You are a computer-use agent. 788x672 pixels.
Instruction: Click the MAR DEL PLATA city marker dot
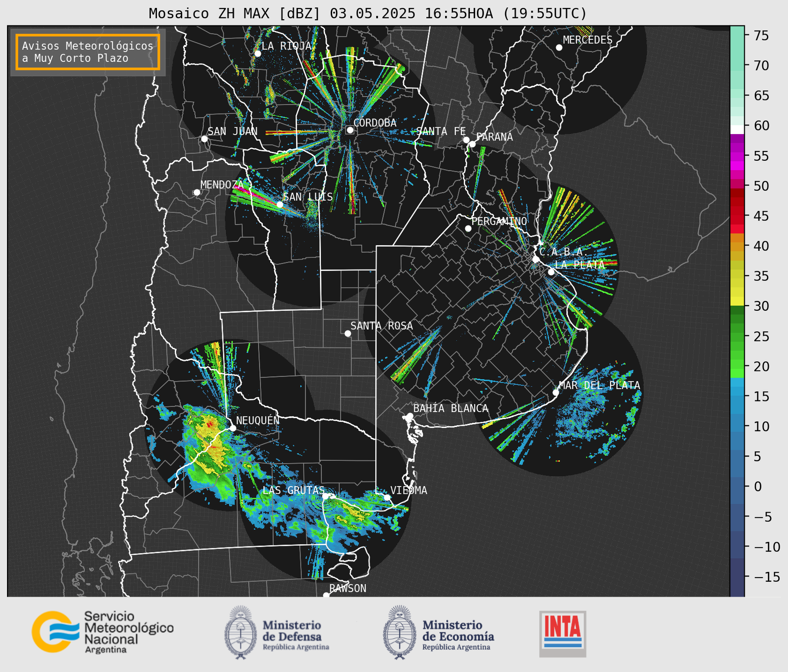(556, 393)
